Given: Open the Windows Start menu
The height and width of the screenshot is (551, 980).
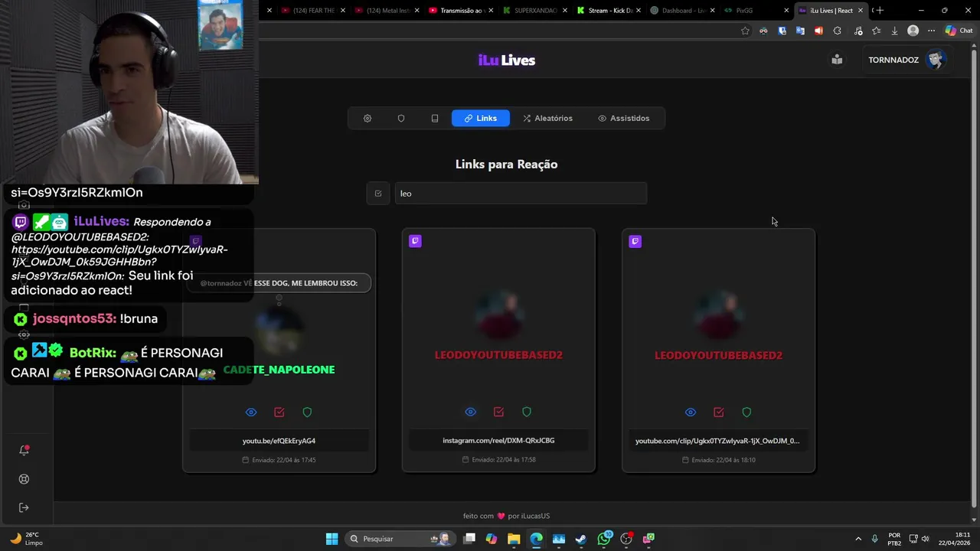Looking at the screenshot, I should coord(332,539).
